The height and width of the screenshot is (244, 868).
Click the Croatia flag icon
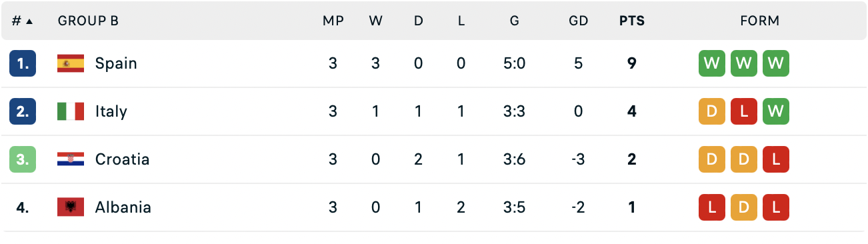tap(71, 159)
